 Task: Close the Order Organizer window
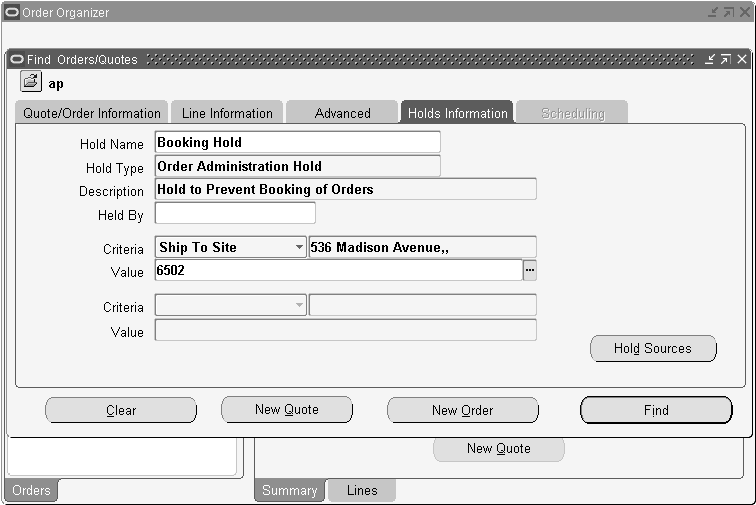pos(745,12)
